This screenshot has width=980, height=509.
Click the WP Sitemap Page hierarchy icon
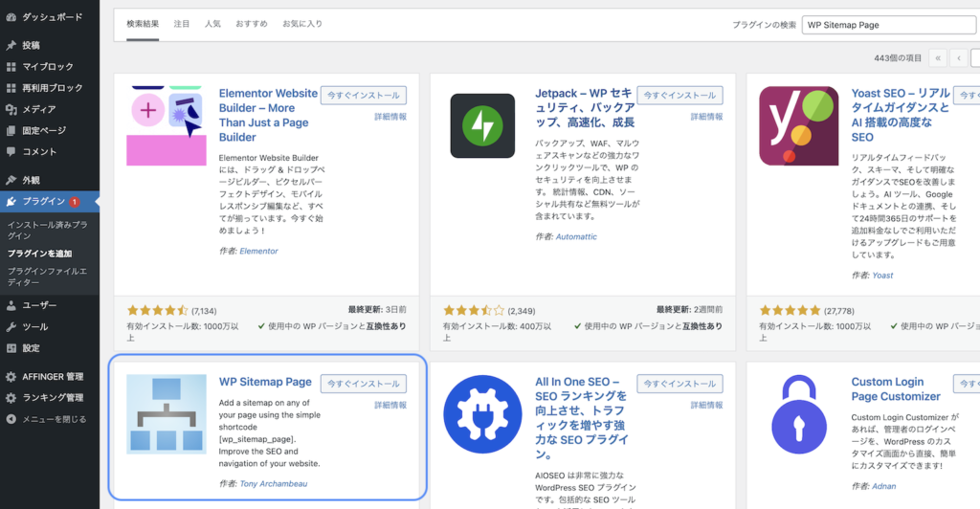click(x=167, y=414)
